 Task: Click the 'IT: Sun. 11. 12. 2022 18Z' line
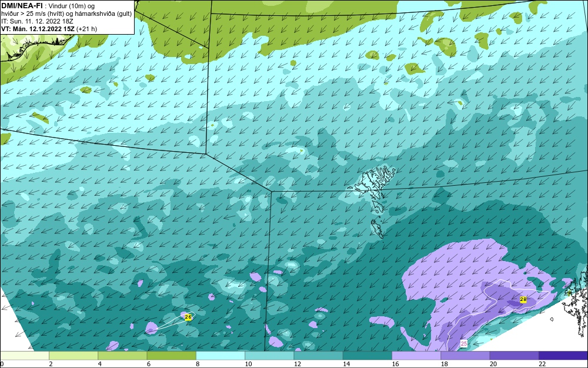pos(37,21)
